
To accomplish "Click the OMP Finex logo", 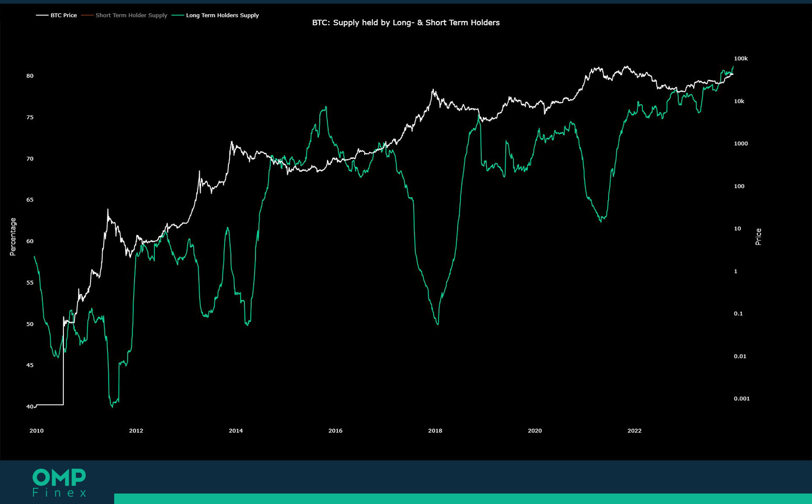I will point(59,483).
